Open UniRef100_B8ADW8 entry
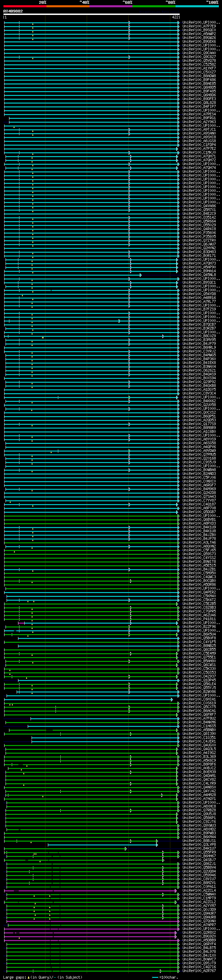The height and width of the screenshot is (980, 222). [x=199, y=76]
